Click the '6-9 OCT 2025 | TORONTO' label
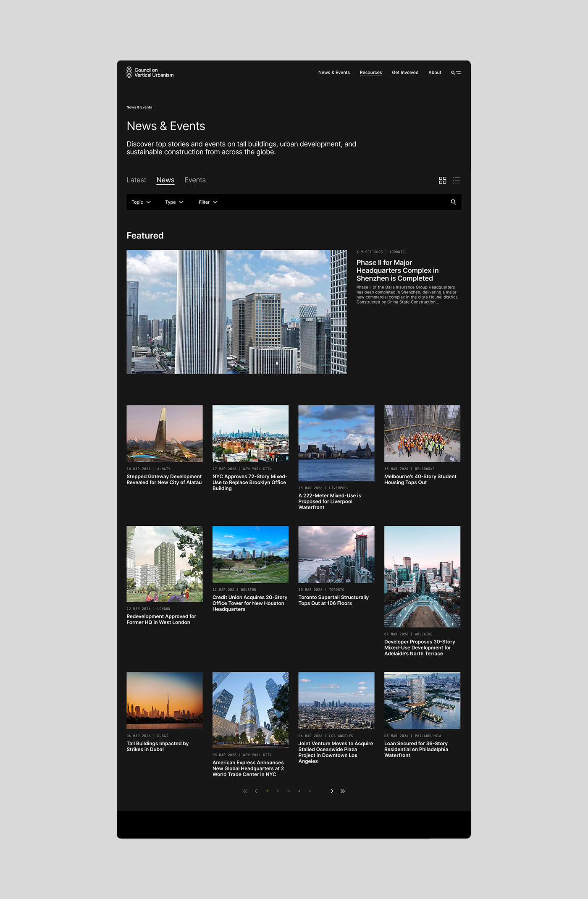The height and width of the screenshot is (899, 588). [x=381, y=252]
